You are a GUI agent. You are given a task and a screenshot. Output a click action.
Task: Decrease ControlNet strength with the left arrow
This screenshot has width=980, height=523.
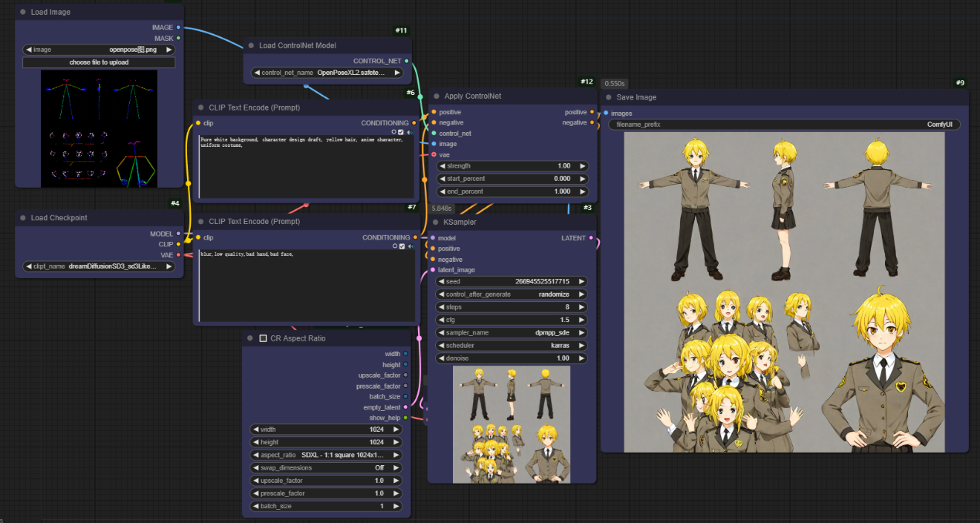(x=442, y=166)
